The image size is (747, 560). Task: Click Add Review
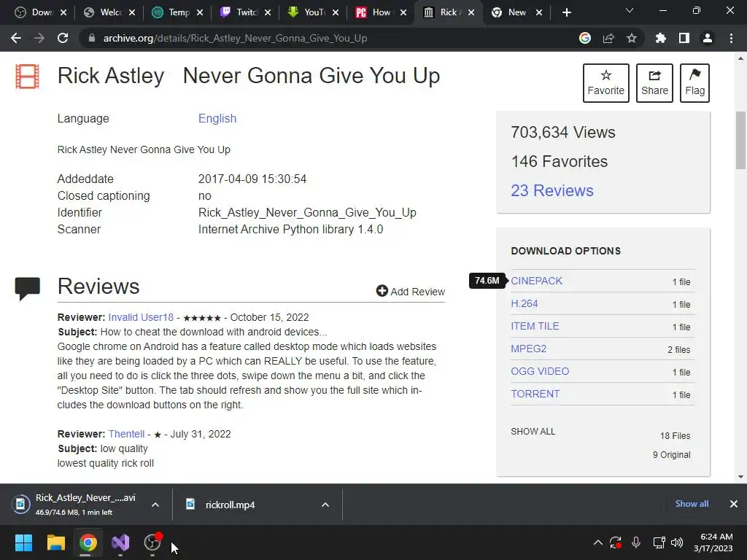coord(410,291)
